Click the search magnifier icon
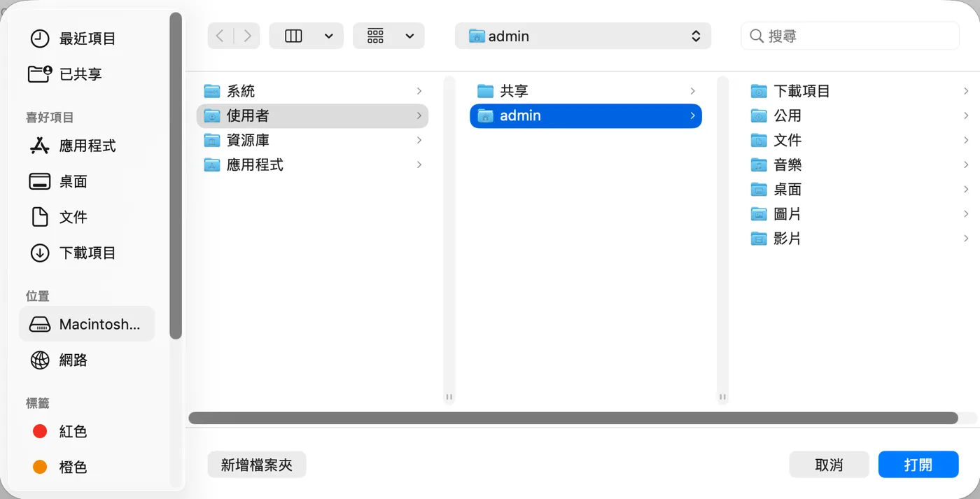The width and height of the screenshot is (980, 499). coord(756,36)
